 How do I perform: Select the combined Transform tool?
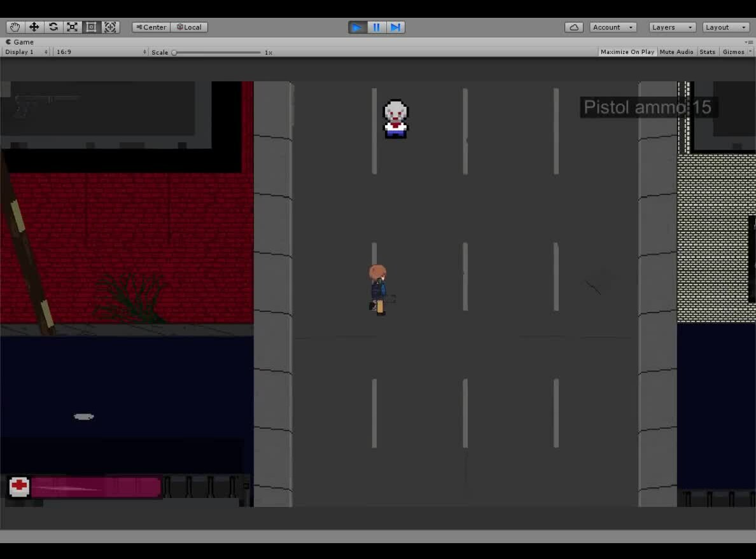pyautogui.click(x=110, y=27)
